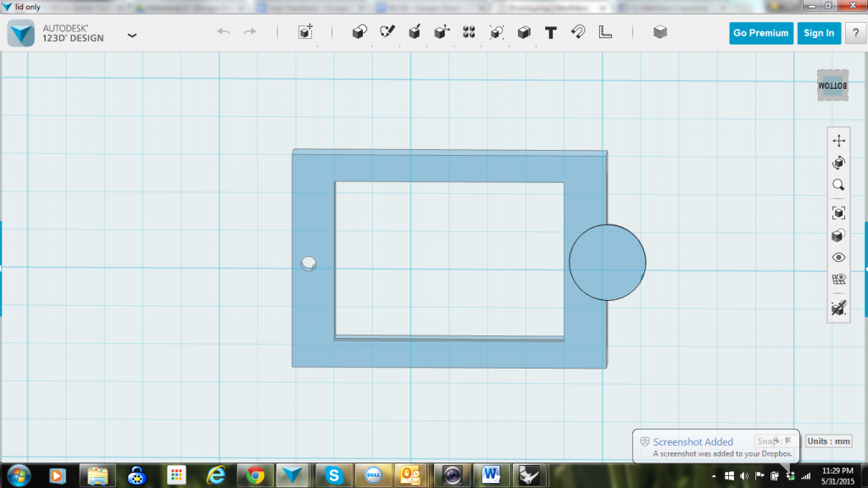Click the Fit to view icon
Image resolution: width=868 pixels, height=488 pixels.
tap(838, 213)
